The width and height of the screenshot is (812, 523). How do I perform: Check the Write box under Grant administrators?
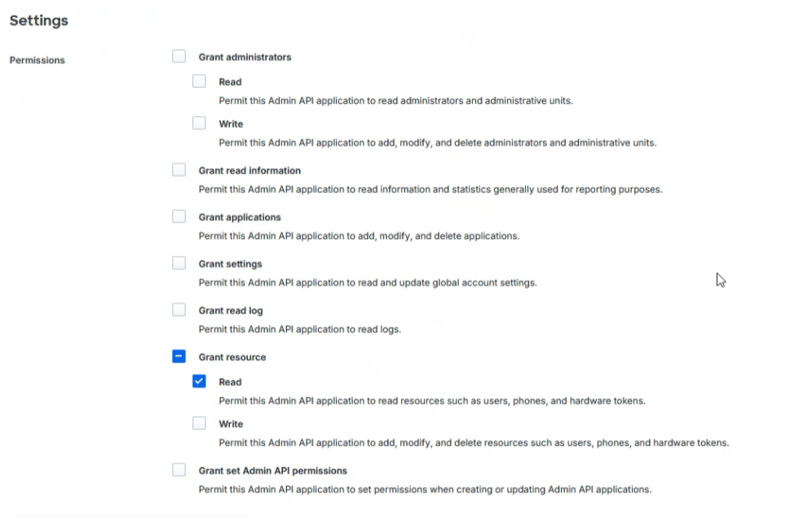(x=200, y=124)
